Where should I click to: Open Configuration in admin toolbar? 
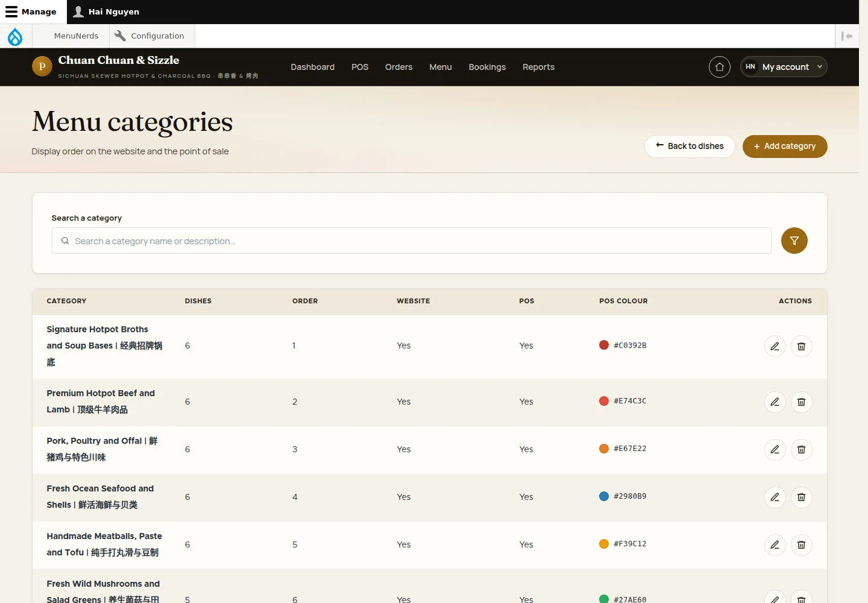pyautogui.click(x=152, y=36)
